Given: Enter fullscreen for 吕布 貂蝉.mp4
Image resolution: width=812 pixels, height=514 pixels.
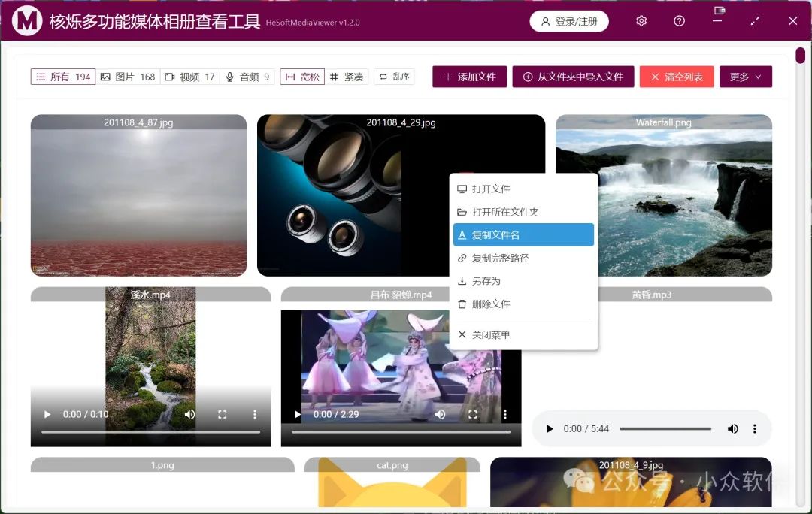Looking at the screenshot, I should point(472,414).
